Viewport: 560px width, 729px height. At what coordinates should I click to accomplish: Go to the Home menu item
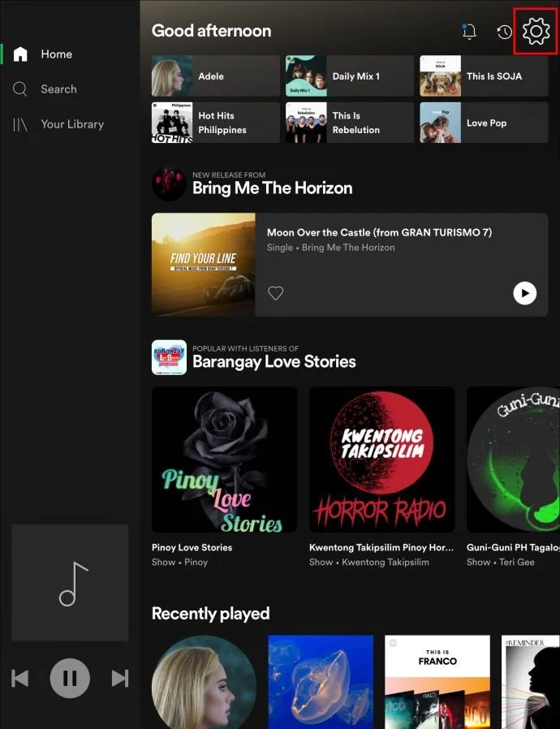pos(56,54)
